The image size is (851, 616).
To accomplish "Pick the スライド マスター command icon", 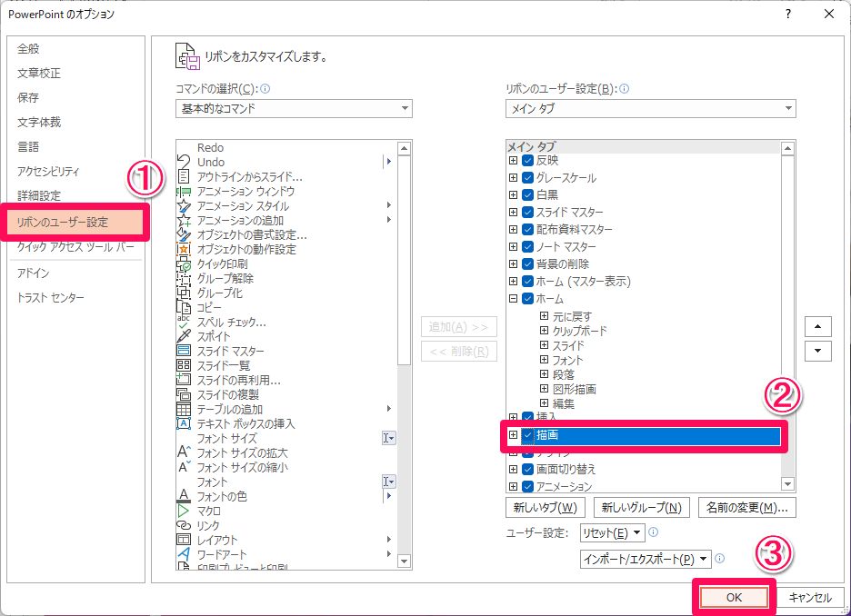I will (185, 351).
